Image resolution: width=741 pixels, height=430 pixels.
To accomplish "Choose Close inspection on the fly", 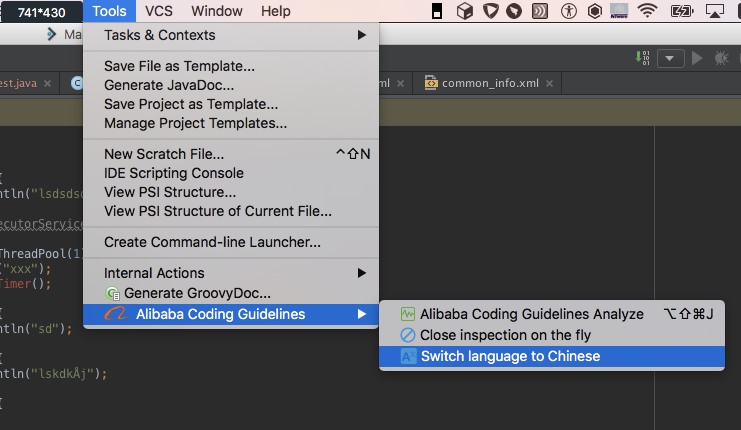I will (504, 335).
